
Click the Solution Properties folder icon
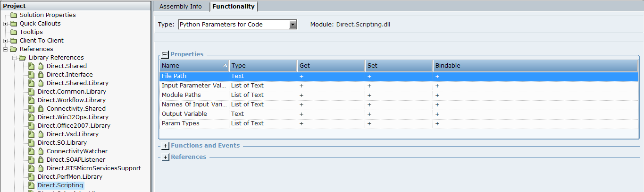(14, 15)
